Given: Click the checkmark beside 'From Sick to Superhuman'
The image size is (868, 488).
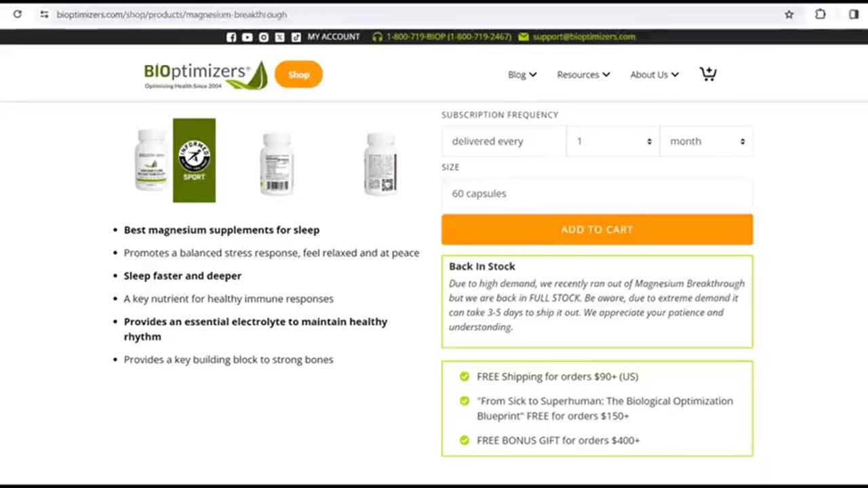Looking at the screenshot, I should pos(465,401).
